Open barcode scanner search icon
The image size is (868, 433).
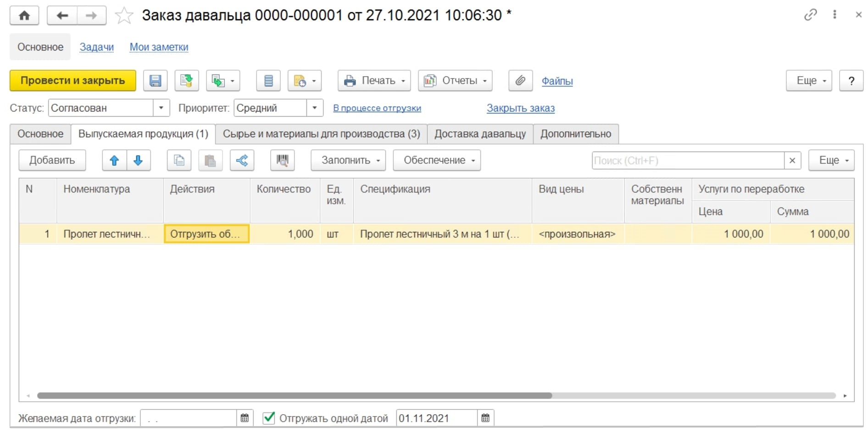pyautogui.click(x=282, y=160)
